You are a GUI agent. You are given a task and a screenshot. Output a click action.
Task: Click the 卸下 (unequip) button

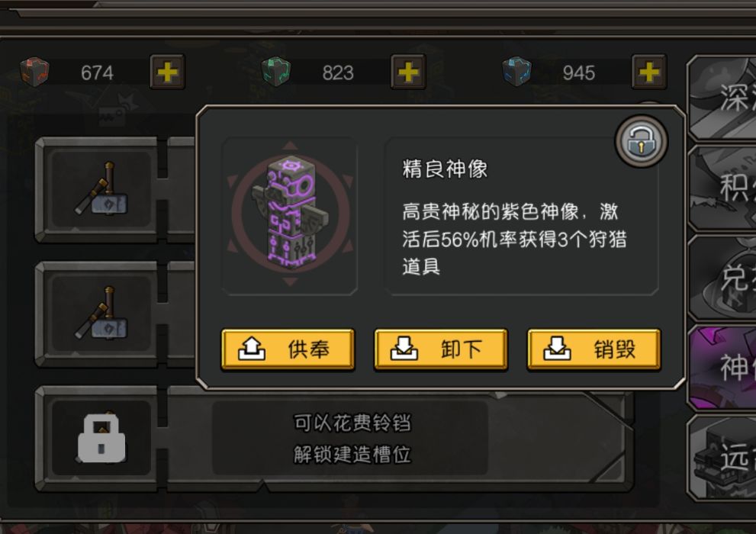pos(441,349)
